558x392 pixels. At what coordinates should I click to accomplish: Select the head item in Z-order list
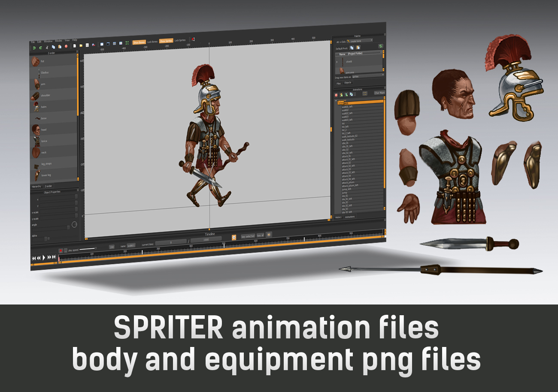53,130
